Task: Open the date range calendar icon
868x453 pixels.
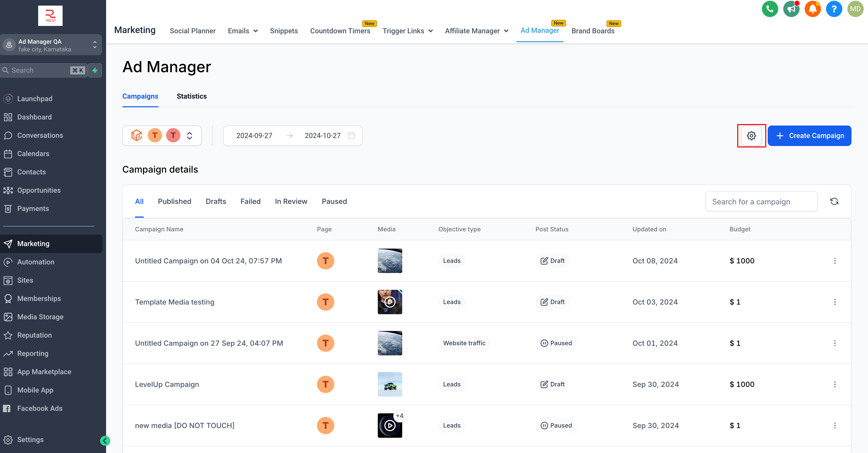Action: coord(351,136)
